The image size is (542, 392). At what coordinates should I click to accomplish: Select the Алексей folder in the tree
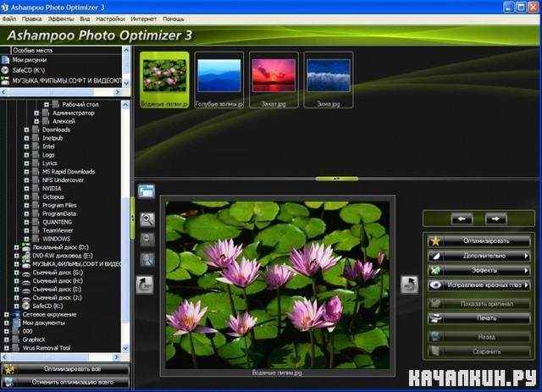64,121
